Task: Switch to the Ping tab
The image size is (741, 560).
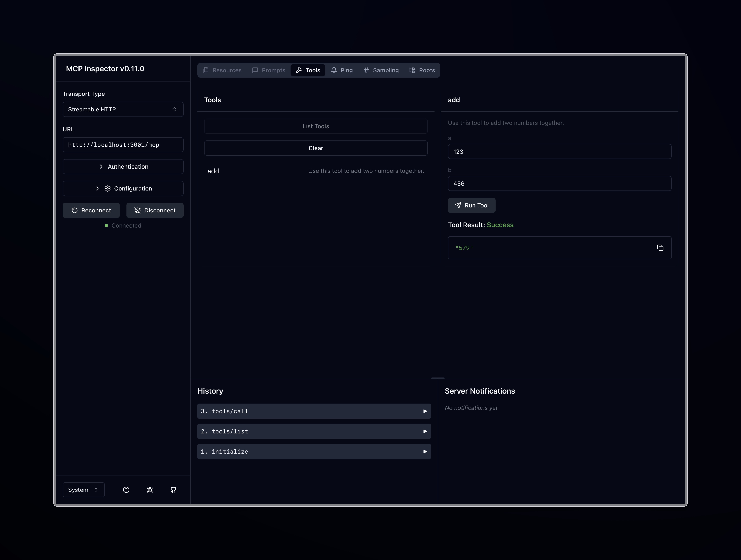Action: [342, 70]
